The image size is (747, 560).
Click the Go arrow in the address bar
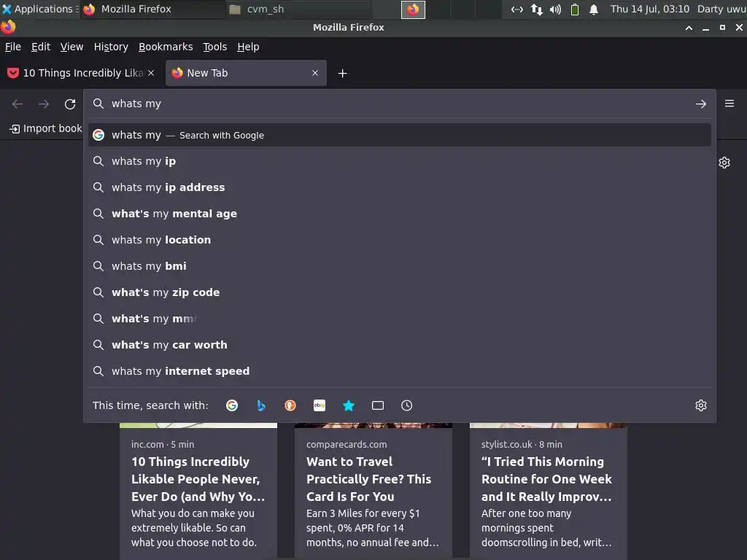(701, 104)
